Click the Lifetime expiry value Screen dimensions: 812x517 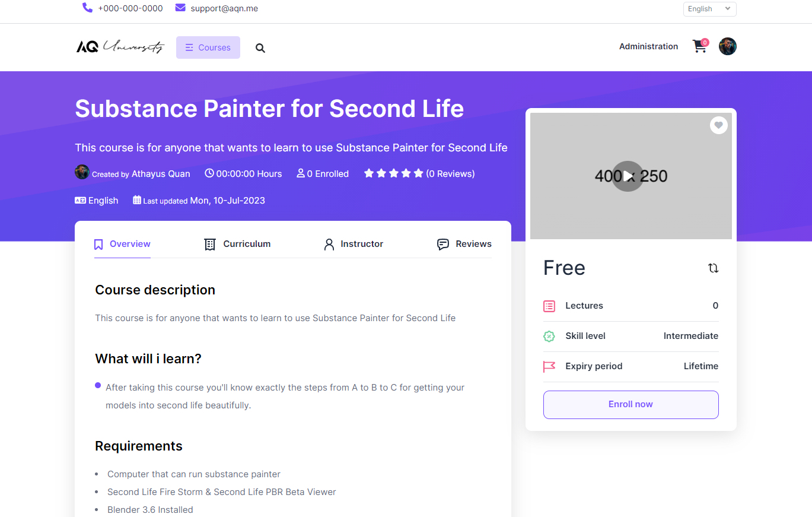click(x=700, y=366)
